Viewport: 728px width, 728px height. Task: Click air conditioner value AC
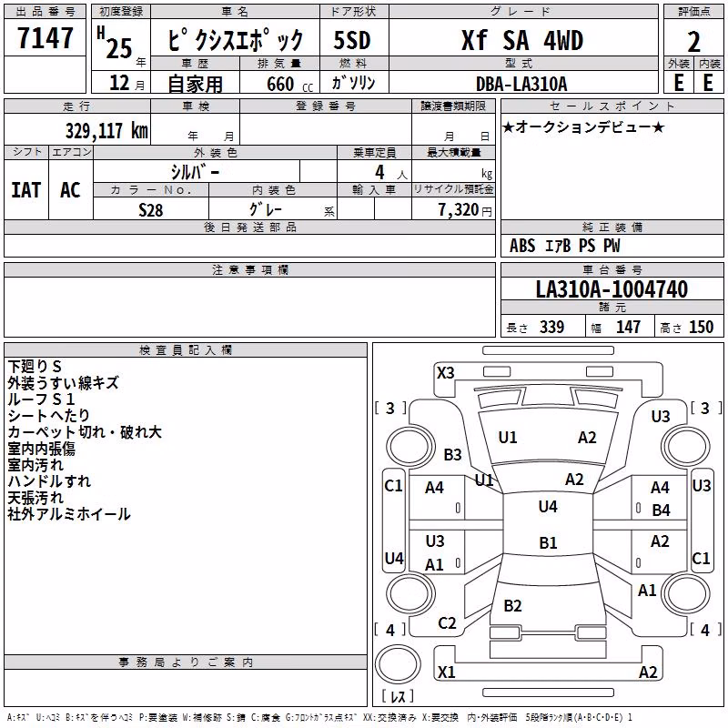[70, 190]
